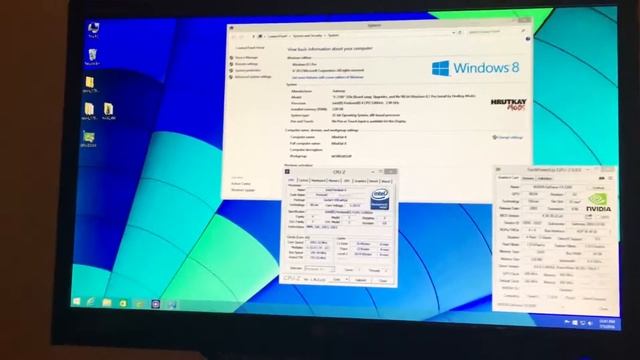Open Advanced system settings link

tap(253, 77)
